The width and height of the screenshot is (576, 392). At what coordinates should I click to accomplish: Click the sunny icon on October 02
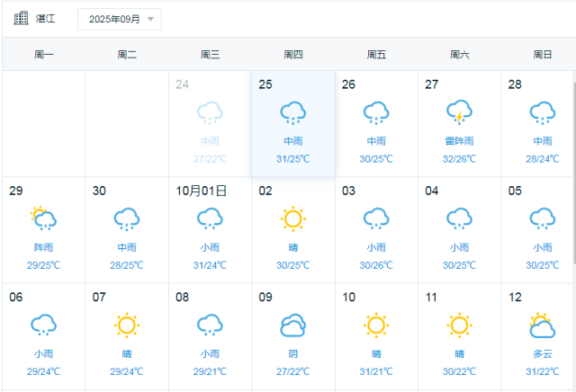[x=292, y=219]
